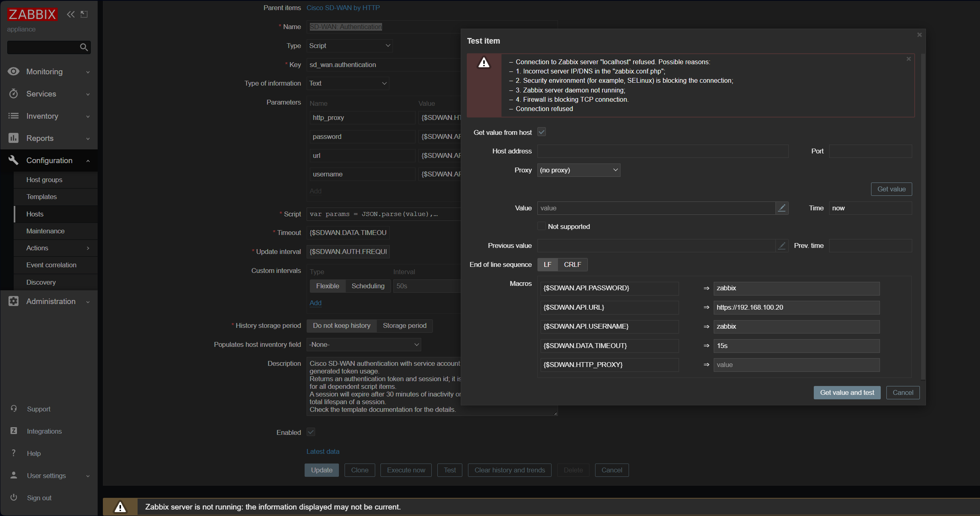Click Cancel in Test item dialog

click(x=903, y=392)
